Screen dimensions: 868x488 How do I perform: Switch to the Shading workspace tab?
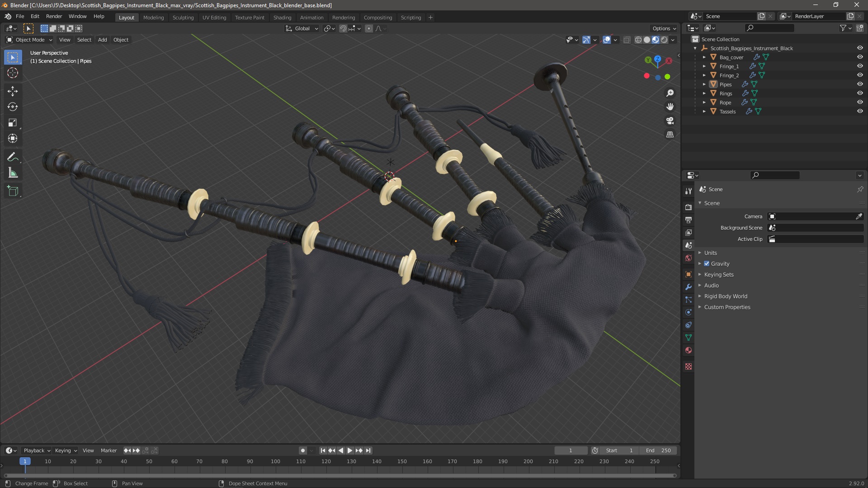282,18
